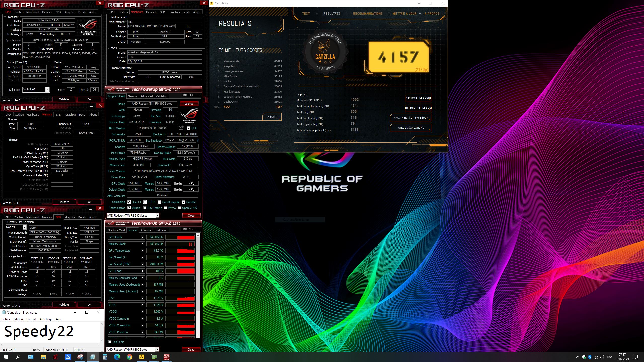Launch Microsoft Edge from taskbar
This screenshot has height=362, width=644.
click(117, 357)
